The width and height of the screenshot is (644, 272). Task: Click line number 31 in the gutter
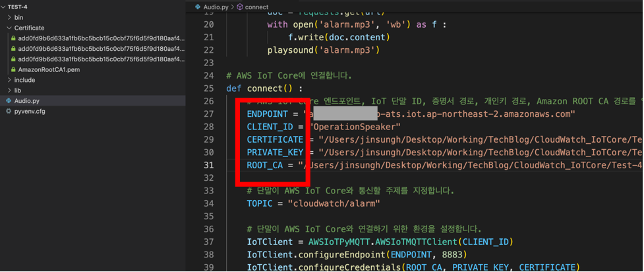click(x=209, y=165)
